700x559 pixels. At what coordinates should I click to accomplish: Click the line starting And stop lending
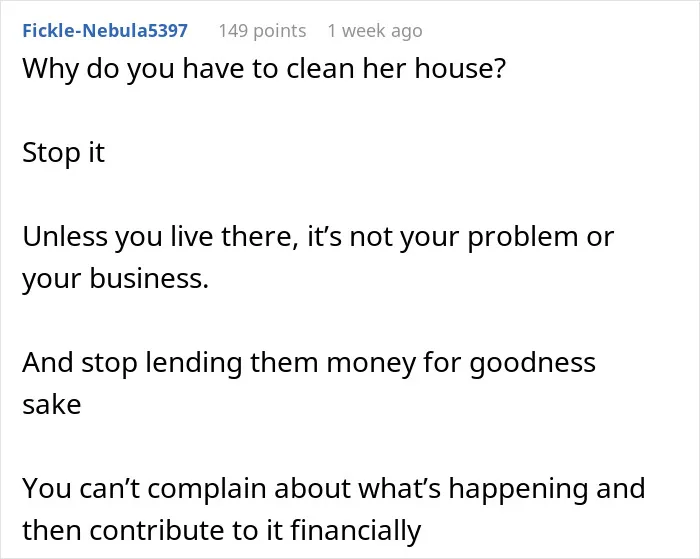(x=309, y=363)
